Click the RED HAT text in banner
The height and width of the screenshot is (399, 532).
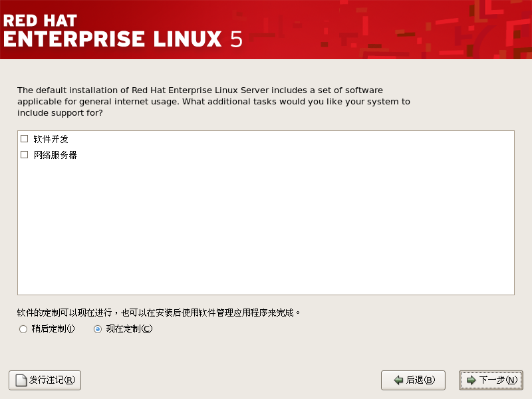tap(41, 19)
